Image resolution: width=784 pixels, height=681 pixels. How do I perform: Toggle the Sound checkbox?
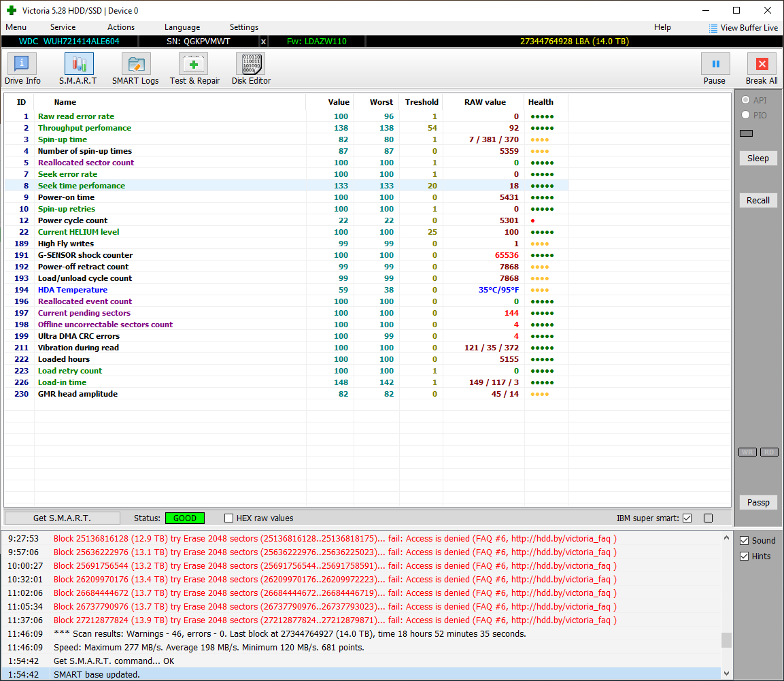coord(744,540)
